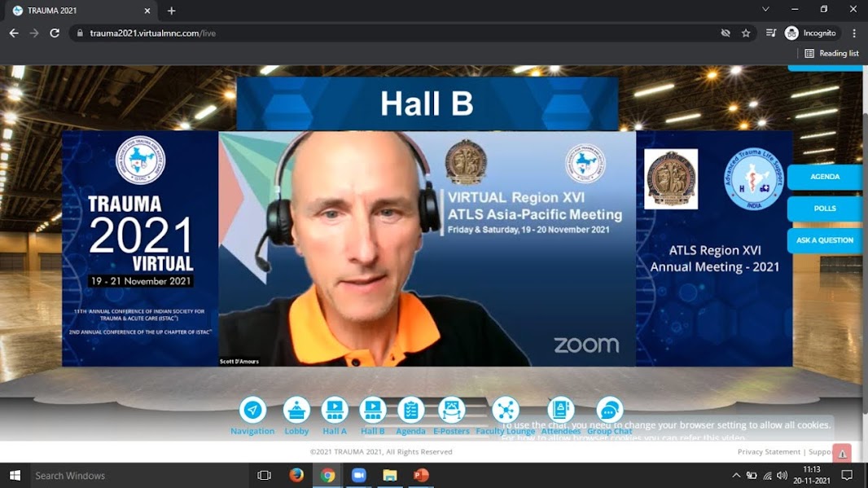Go to the Lobby icon
Viewport: 868px width, 488px height.
pos(296,410)
